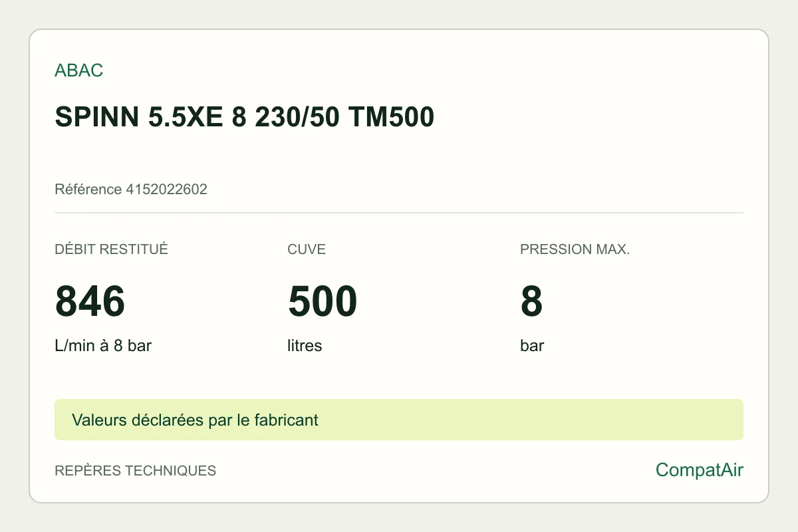Click the REPÈRES TECHNIQUES footer label

click(135, 471)
